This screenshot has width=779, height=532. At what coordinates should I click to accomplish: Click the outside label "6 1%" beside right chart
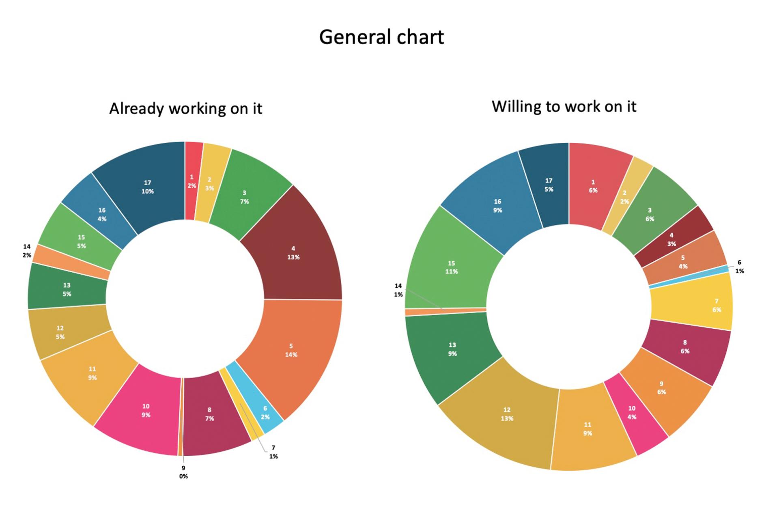point(739,267)
